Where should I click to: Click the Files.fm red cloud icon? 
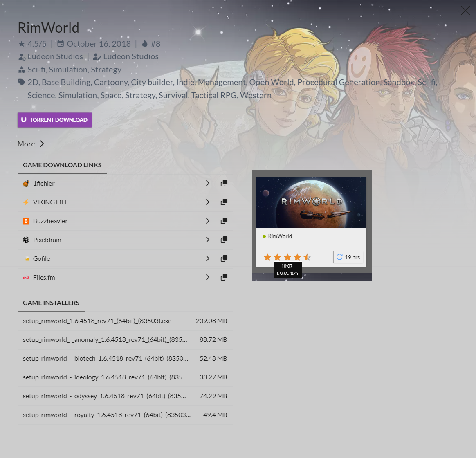point(26,277)
